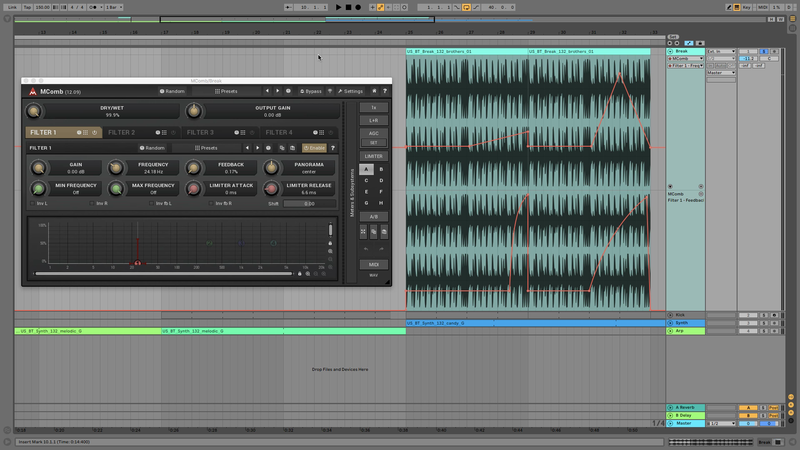Switch to the Filter 1 tab

[x=64, y=132]
